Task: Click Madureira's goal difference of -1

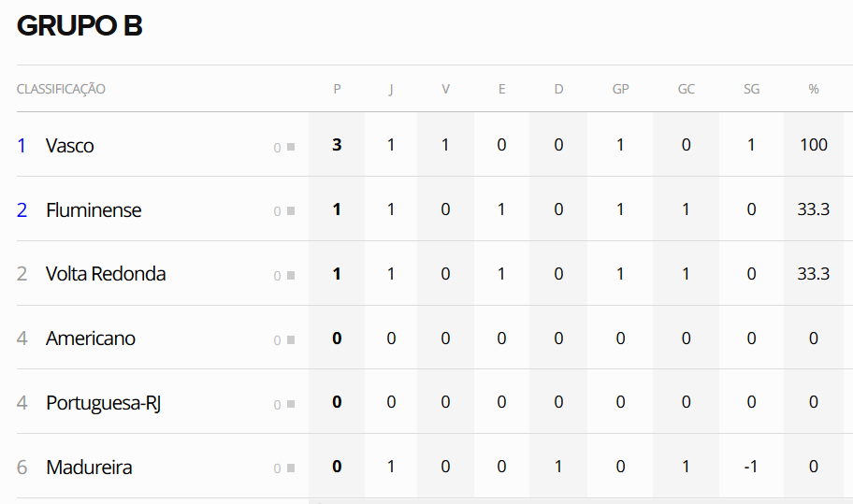Action: (x=750, y=468)
